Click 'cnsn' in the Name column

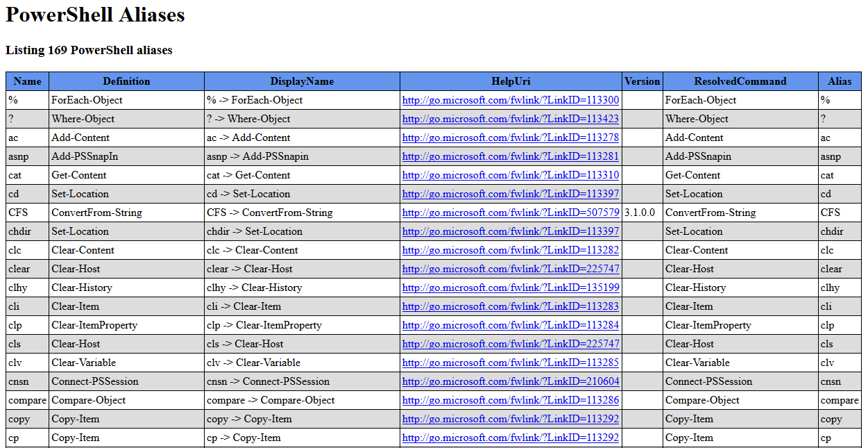point(19,381)
